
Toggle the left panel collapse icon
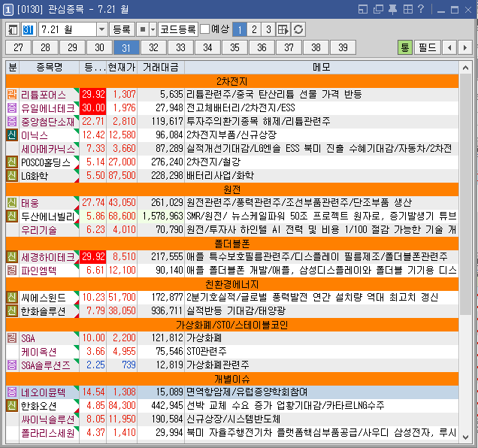click(x=13, y=29)
